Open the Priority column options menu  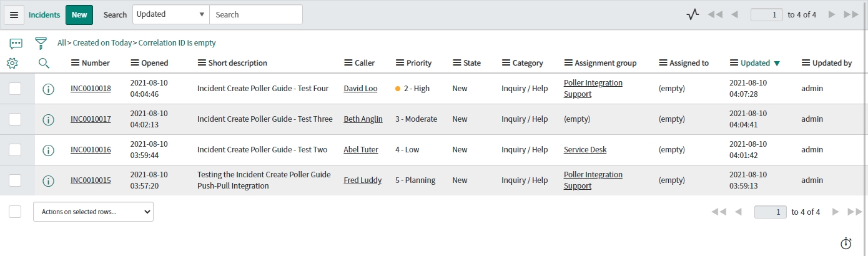[400, 63]
